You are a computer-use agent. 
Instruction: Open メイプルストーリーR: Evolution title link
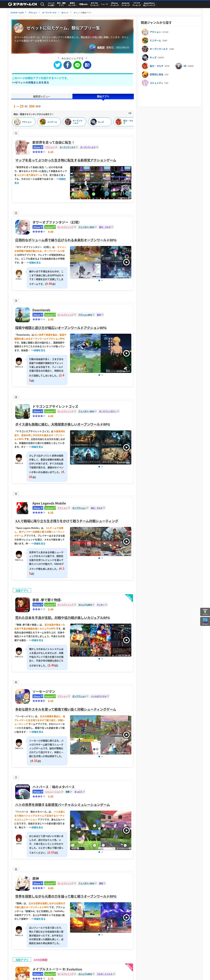57,969
